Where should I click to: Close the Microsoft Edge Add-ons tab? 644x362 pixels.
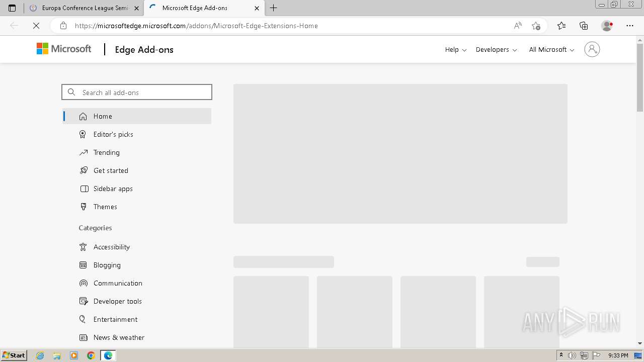coord(257,8)
